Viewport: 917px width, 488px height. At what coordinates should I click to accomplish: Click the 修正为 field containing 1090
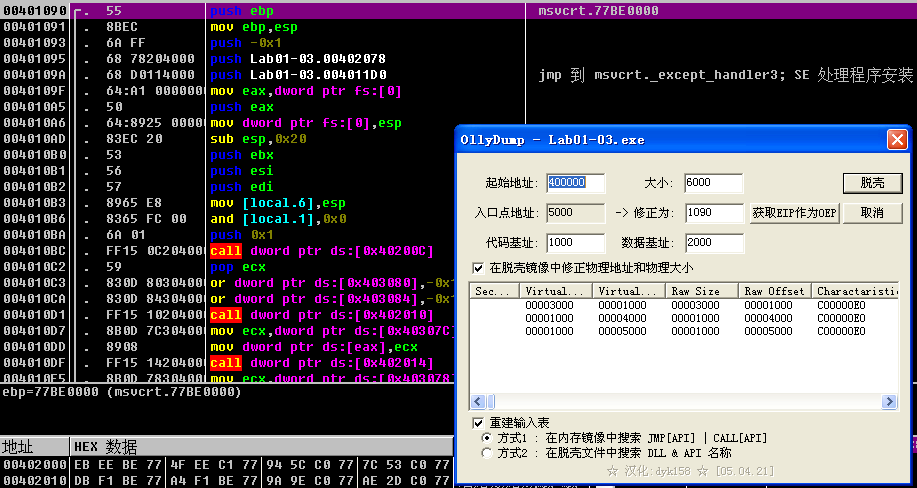coord(713,213)
